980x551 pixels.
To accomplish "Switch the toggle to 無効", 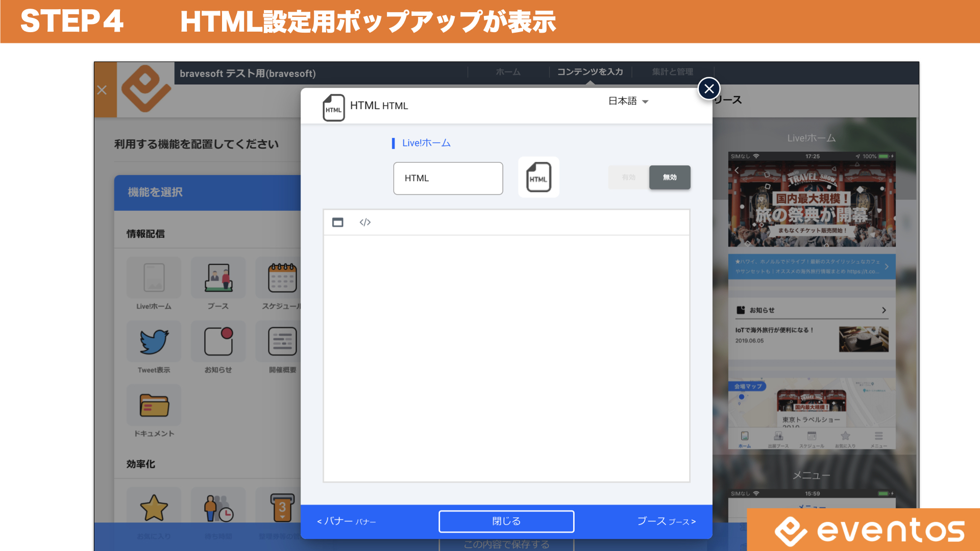I will point(670,178).
